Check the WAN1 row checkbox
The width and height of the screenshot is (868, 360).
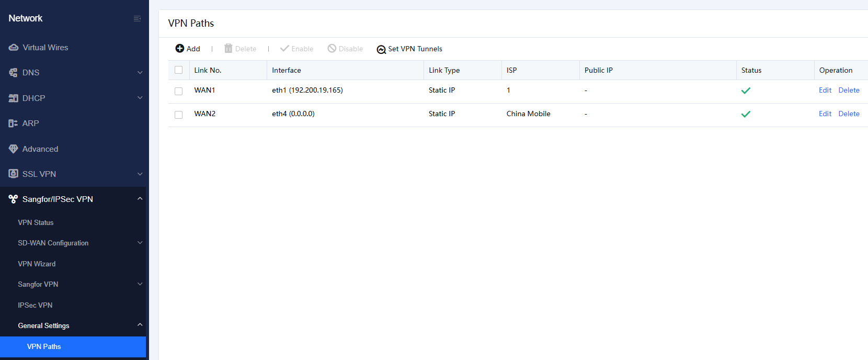(x=179, y=91)
